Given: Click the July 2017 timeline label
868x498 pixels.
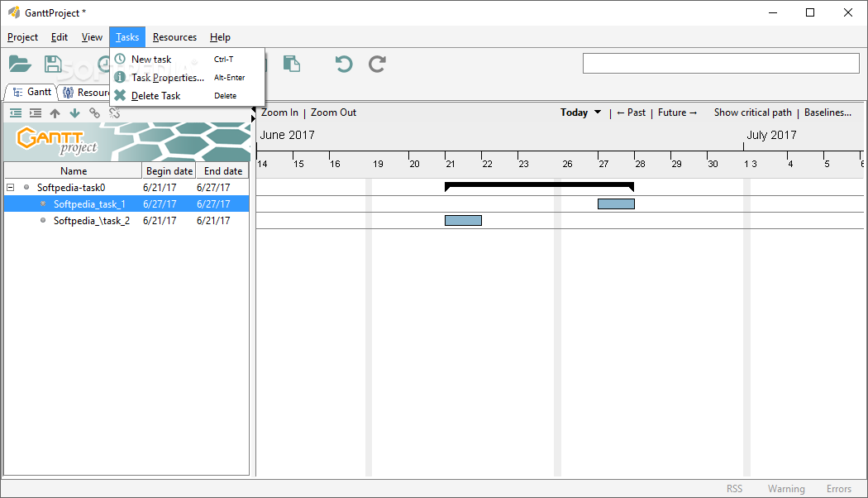Looking at the screenshot, I should pyautogui.click(x=771, y=135).
